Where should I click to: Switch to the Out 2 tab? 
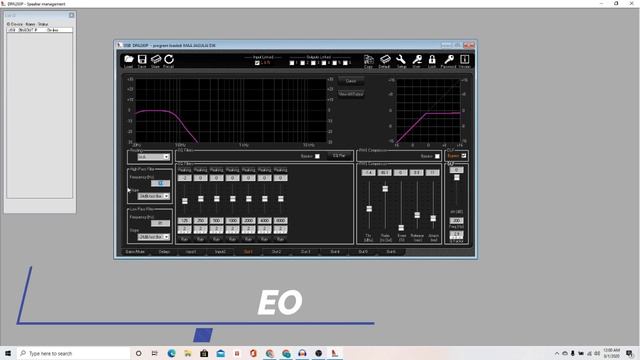pos(276,252)
